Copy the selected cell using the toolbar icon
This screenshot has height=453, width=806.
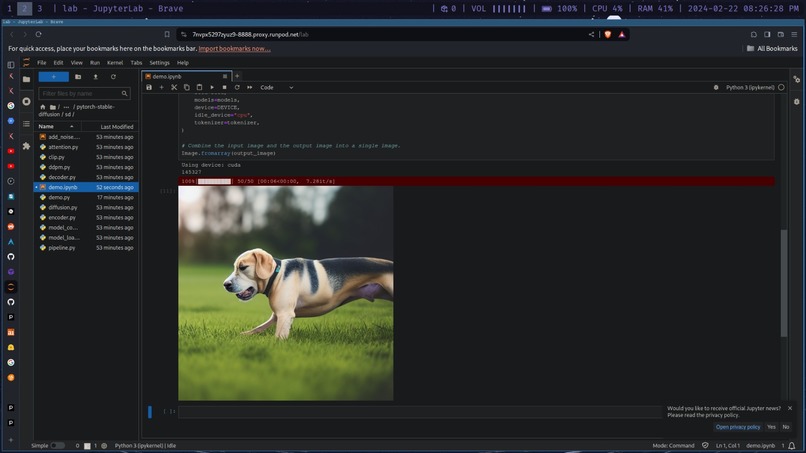click(x=187, y=87)
